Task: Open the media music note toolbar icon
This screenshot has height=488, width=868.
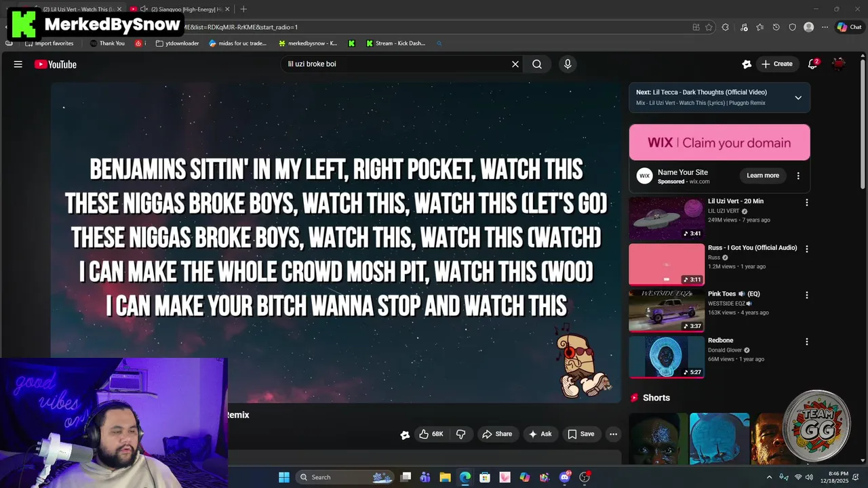Action: tap(745, 27)
